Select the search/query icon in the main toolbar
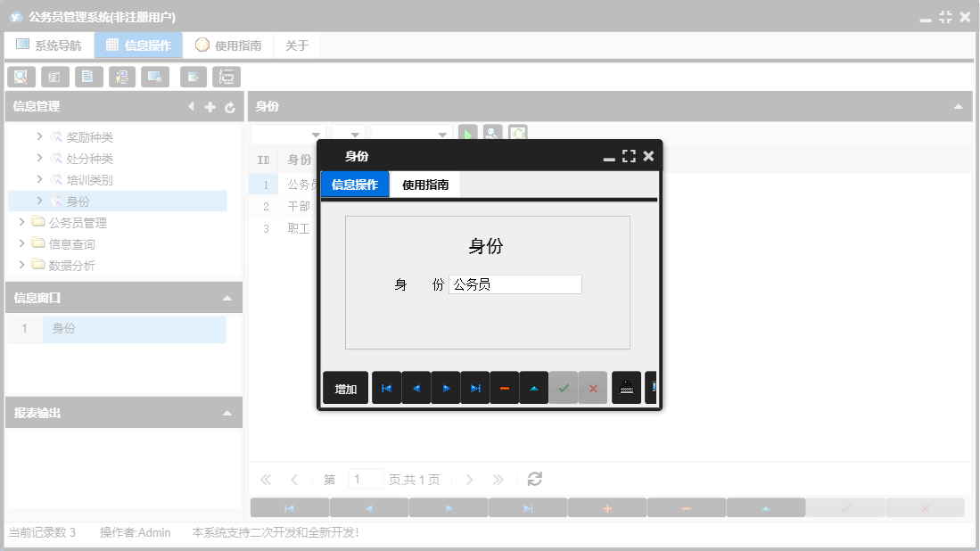This screenshot has height=551, width=980. pyautogui.click(x=21, y=77)
